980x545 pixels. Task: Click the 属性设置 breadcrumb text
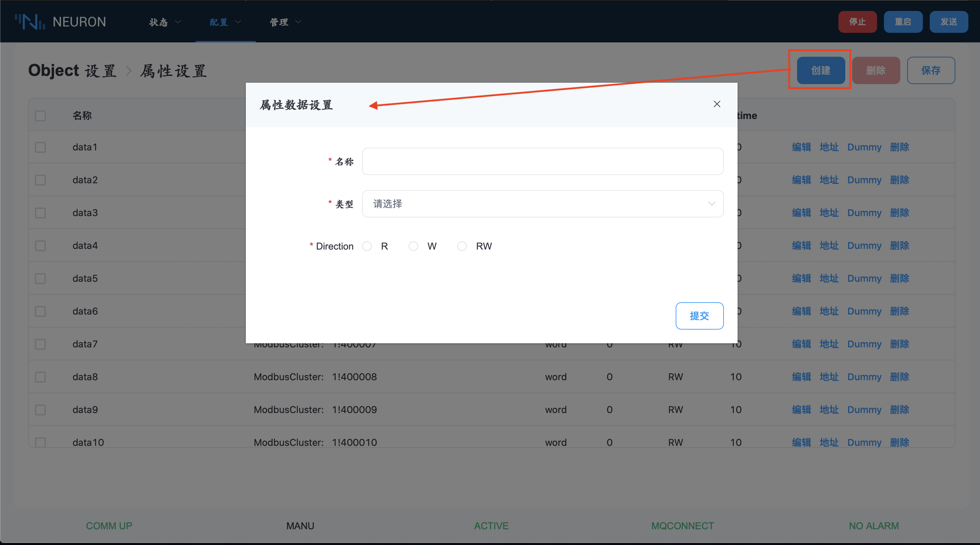pos(173,71)
